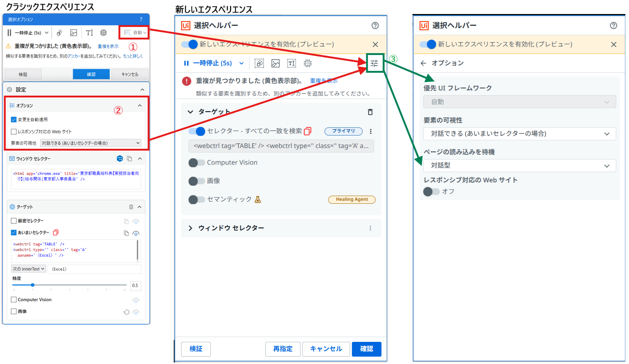This screenshot has height=364, width=629.
Task: Collapse 設定 section chevron
Action: (x=142, y=90)
